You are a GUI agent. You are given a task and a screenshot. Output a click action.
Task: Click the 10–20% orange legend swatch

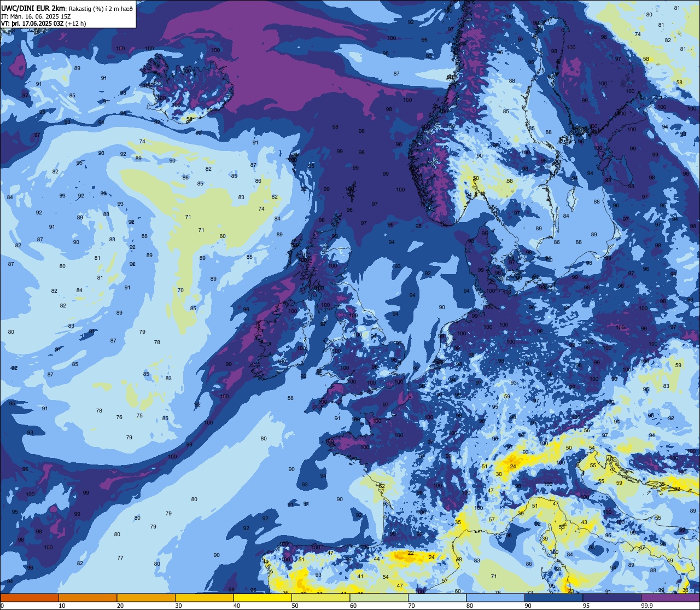87,597
